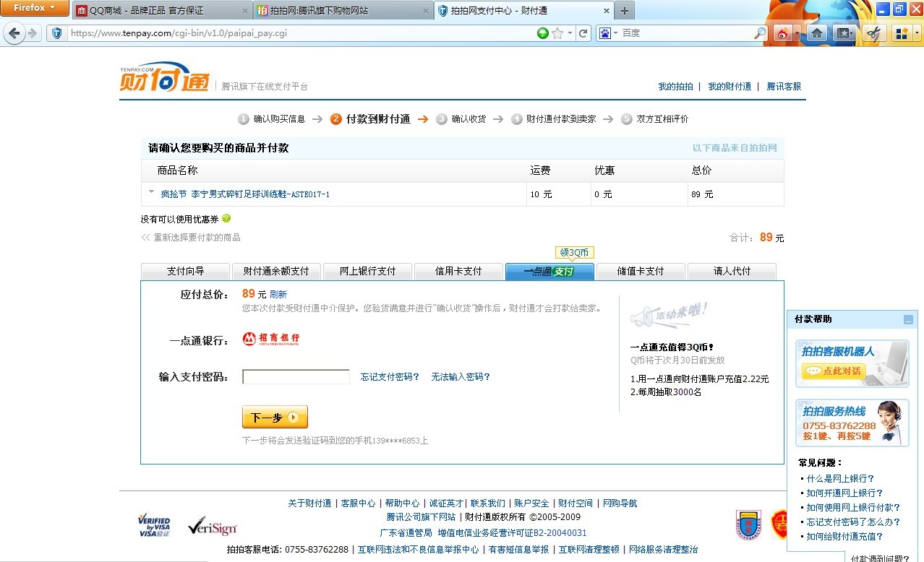Click the 拍拍客服机器人 点此对话 banner

(852, 363)
